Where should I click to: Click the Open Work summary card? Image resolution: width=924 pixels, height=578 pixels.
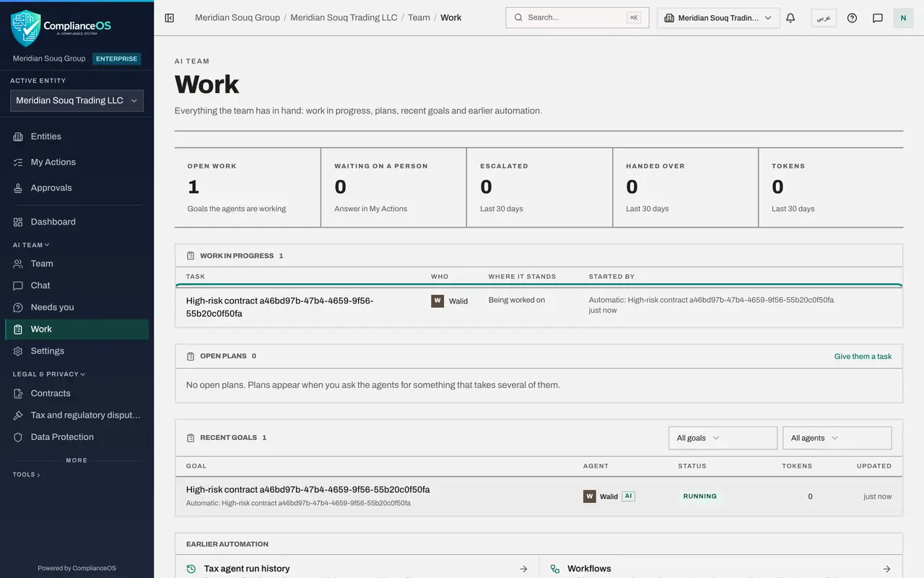click(x=248, y=188)
